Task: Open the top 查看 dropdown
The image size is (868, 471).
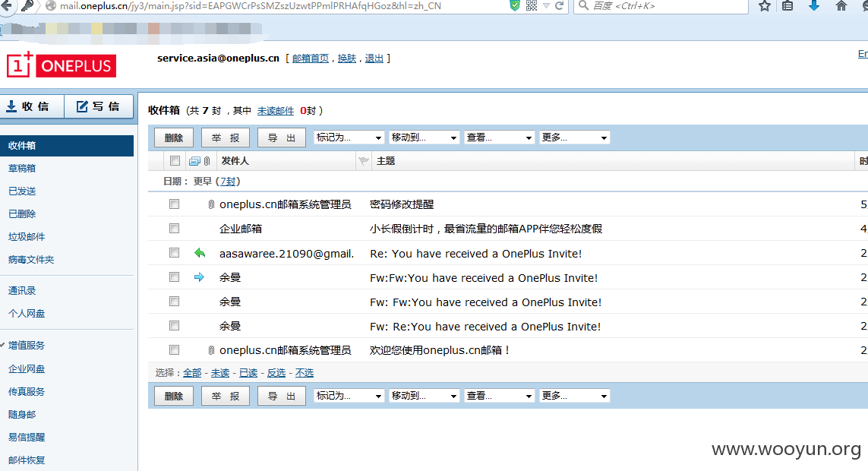Action: pyautogui.click(x=500, y=138)
